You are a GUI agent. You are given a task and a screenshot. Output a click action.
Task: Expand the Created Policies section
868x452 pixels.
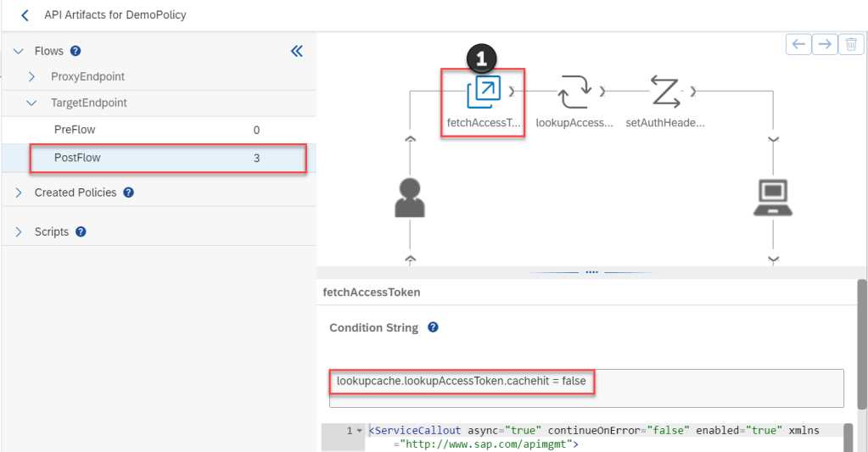click(x=19, y=193)
